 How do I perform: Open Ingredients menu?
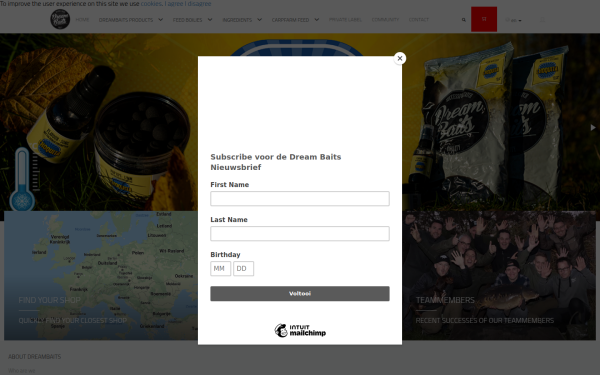237,20
